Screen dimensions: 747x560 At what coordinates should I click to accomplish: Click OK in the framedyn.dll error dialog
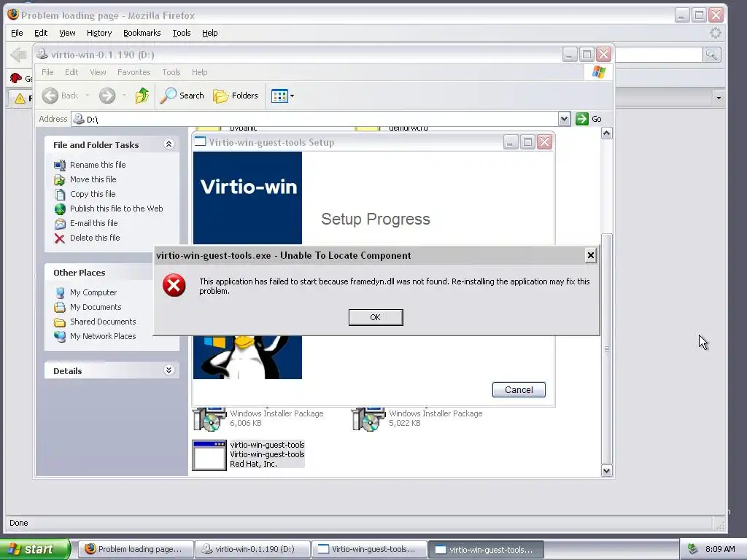pos(376,317)
